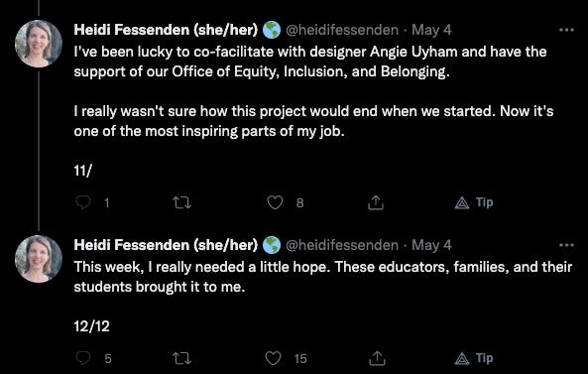Open the more options menu on the first tweet
This screenshot has width=588, height=374.
point(566,30)
